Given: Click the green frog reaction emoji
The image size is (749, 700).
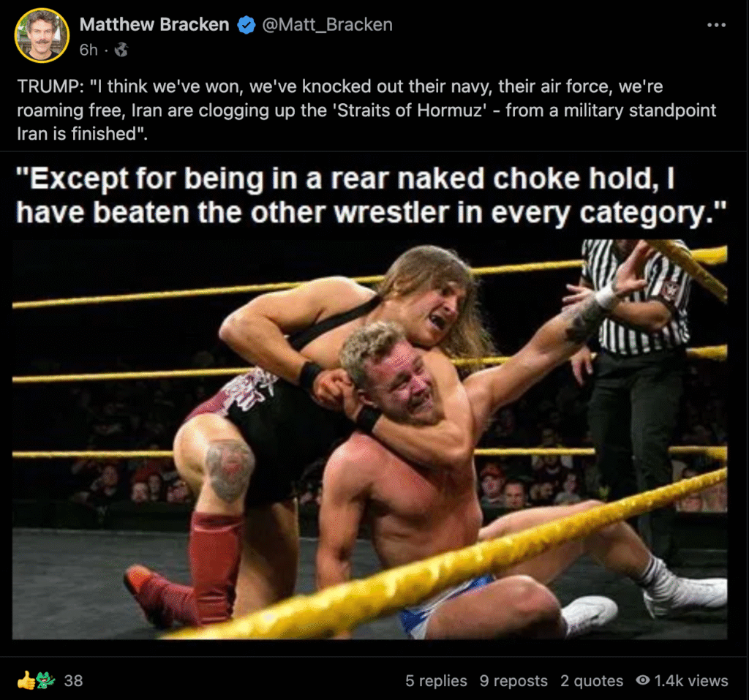Looking at the screenshot, I should point(44,680).
